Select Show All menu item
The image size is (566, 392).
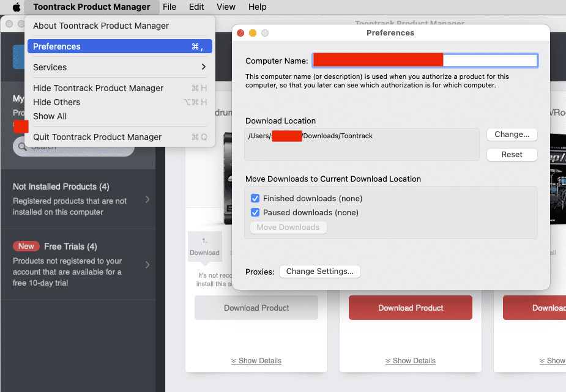(x=119, y=116)
